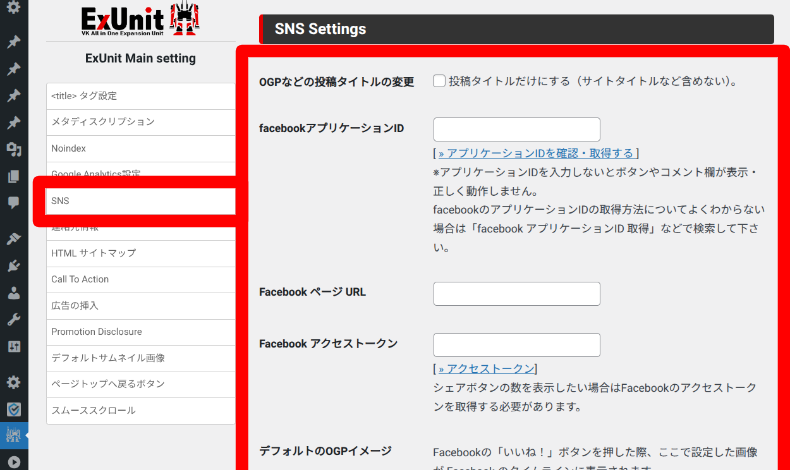Click the OGPなどの投稿タイトルの変更 label

[x=337, y=82]
